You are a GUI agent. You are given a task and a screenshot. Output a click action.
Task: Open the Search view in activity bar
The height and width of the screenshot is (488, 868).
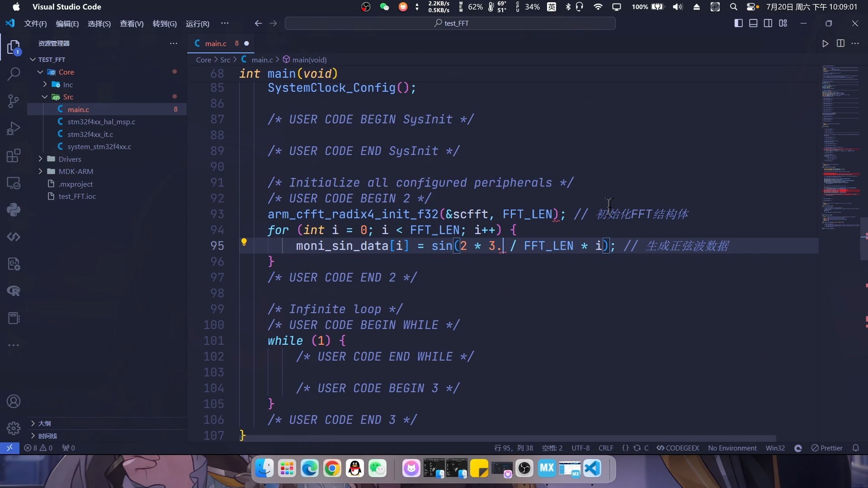coord(14,74)
